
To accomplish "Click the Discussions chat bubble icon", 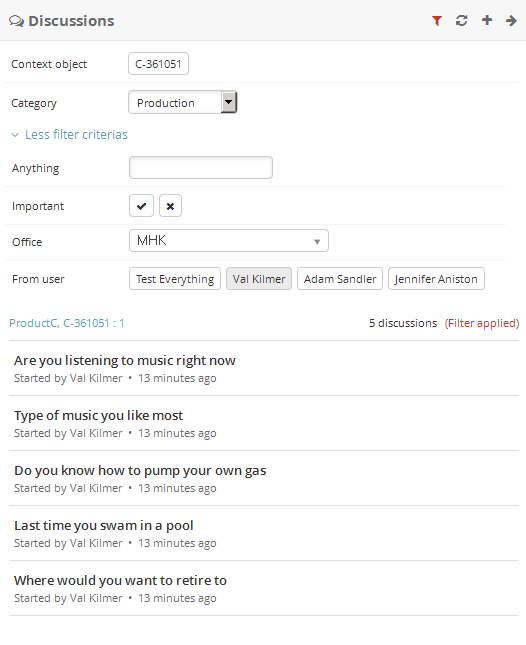I will 16,21.
